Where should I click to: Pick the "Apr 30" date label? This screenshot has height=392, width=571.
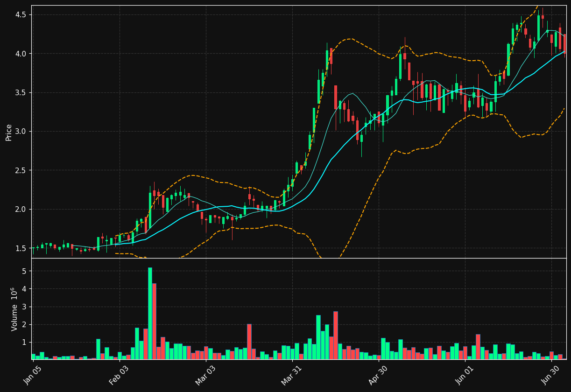378,375
